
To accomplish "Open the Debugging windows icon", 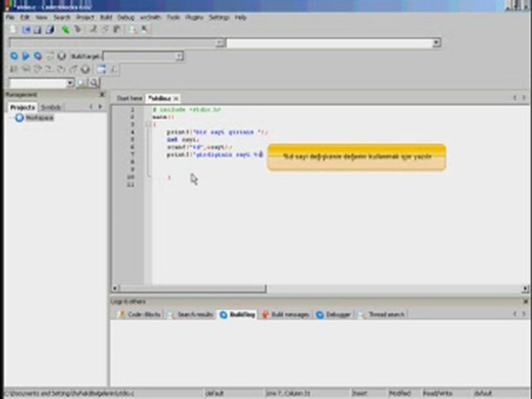I will coord(101,69).
